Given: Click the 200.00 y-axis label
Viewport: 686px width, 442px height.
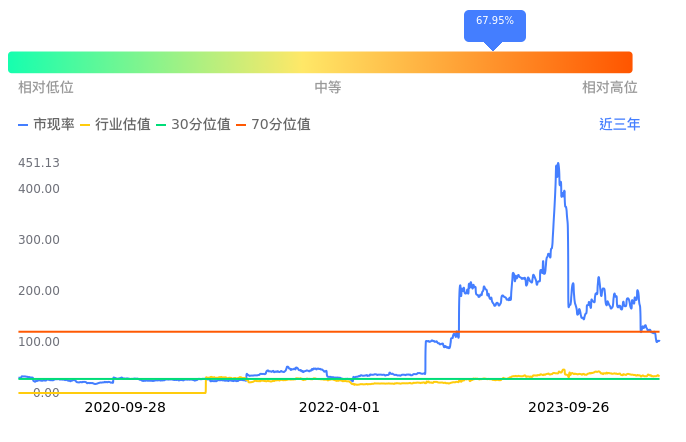Looking at the screenshot, I should pyautogui.click(x=39, y=291).
